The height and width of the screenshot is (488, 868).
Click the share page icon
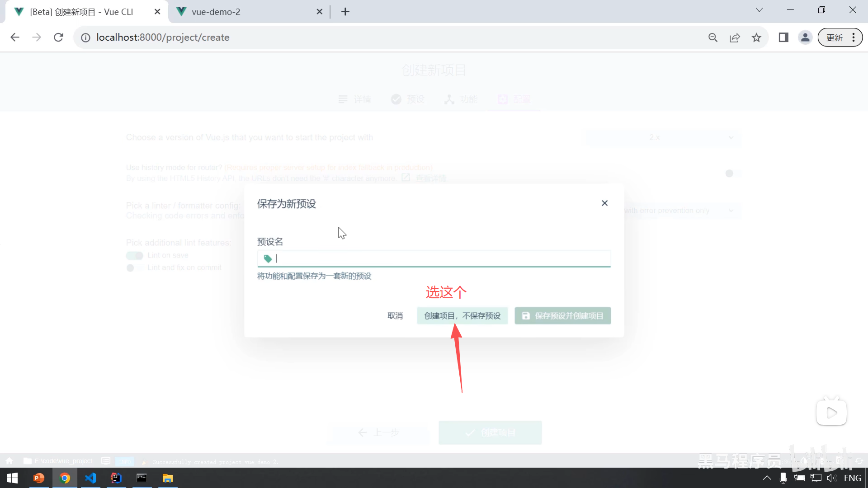(735, 38)
